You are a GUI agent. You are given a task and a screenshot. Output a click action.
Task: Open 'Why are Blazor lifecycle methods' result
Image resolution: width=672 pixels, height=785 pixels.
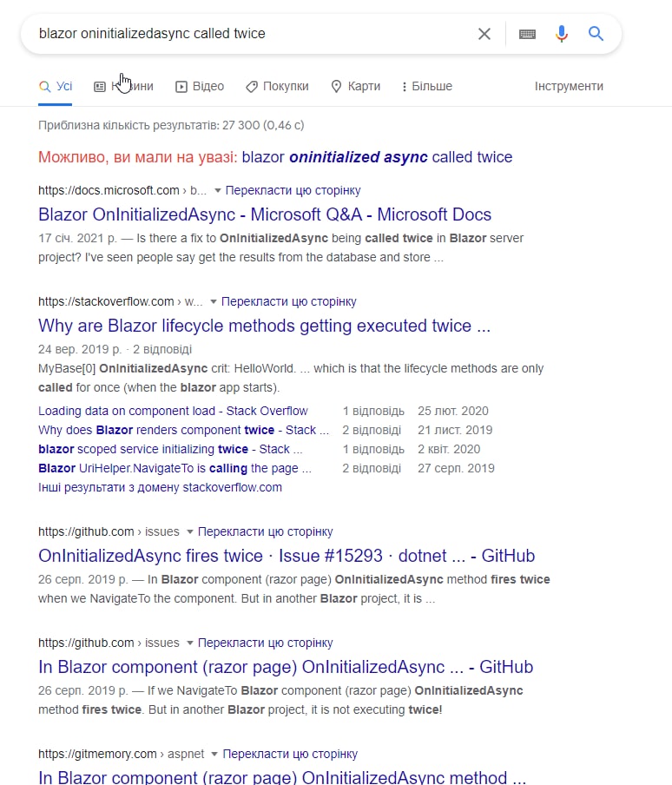[264, 326]
